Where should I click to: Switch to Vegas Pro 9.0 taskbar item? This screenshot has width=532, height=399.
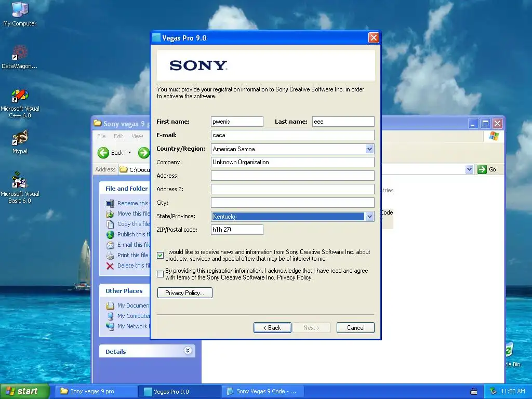179,392
